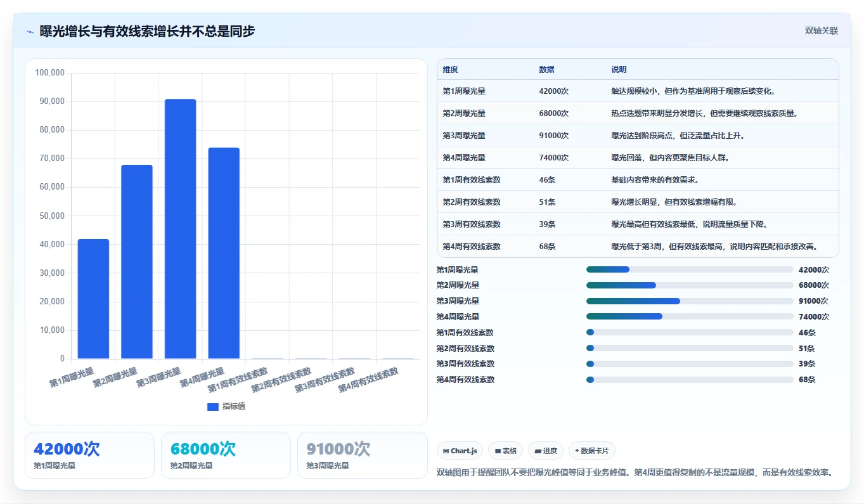
Task: Click the 第4周曝光量 table row label
Action: (x=464, y=158)
